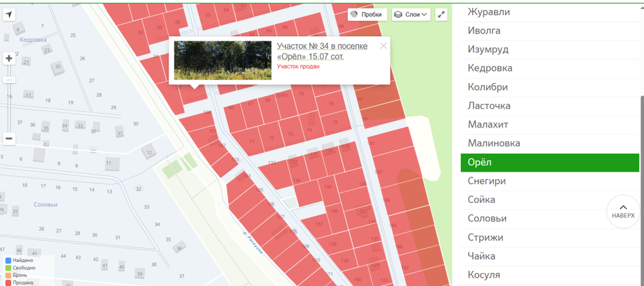Toggle the Пробки traffic layer
The height and width of the screenshot is (286, 644).
pyautogui.click(x=367, y=14)
